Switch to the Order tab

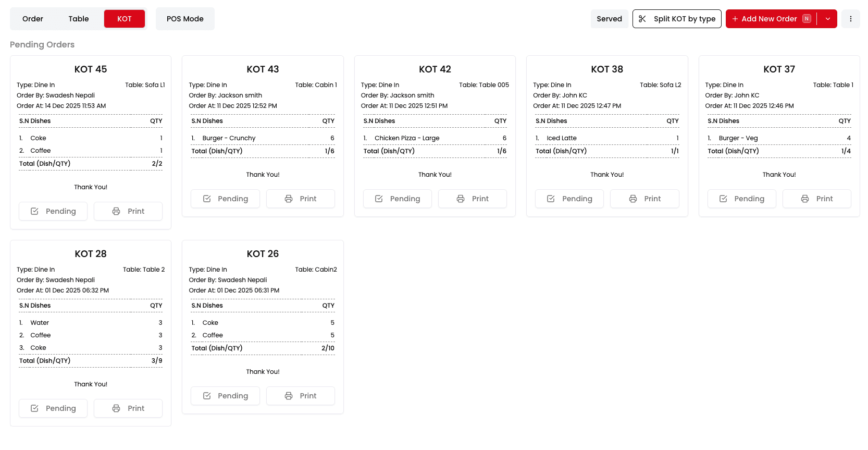(33, 19)
